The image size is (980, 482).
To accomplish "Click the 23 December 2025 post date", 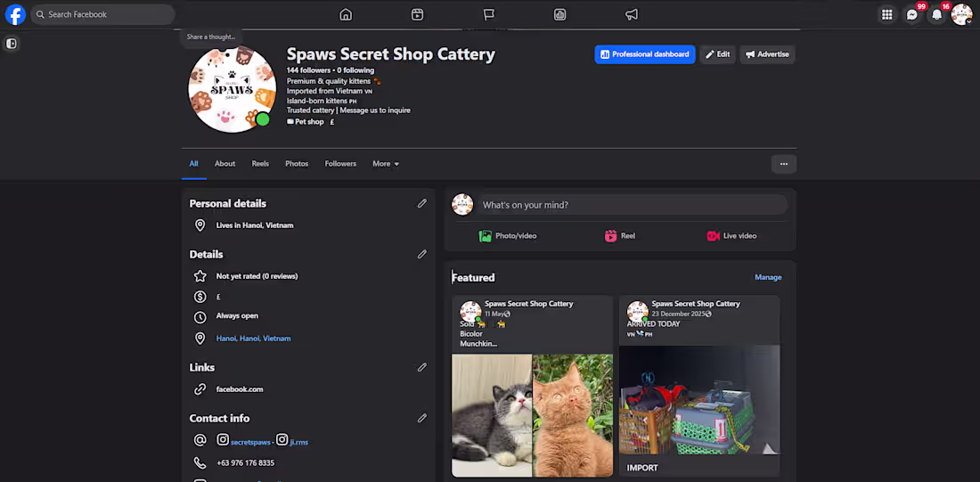I will pos(680,314).
